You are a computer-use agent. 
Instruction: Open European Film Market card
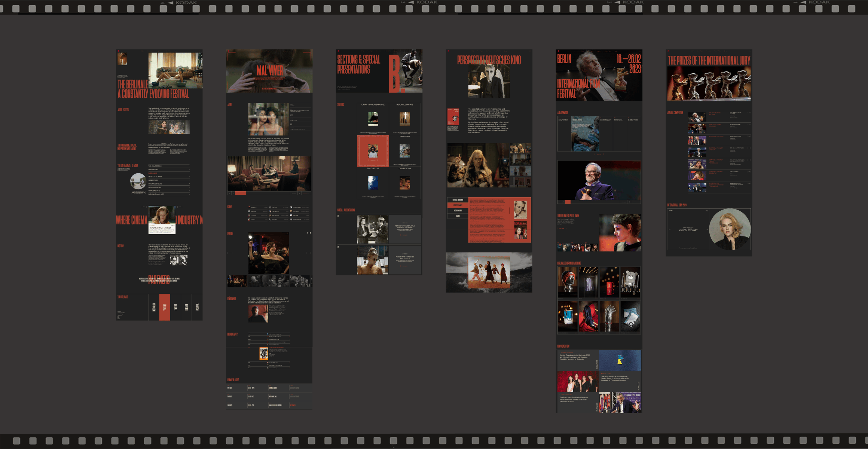pyautogui.click(x=162, y=221)
